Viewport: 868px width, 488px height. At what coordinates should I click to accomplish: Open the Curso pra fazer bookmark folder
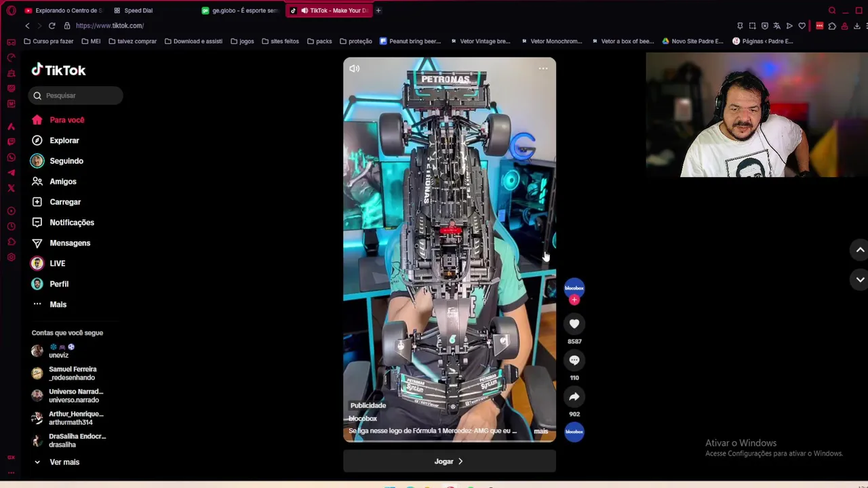[48, 41]
